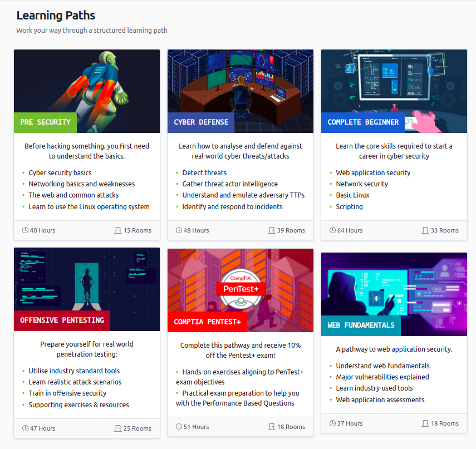Click 'Train in offensive security' bullet
Viewport: 476px width, 449px height.
(x=67, y=393)
